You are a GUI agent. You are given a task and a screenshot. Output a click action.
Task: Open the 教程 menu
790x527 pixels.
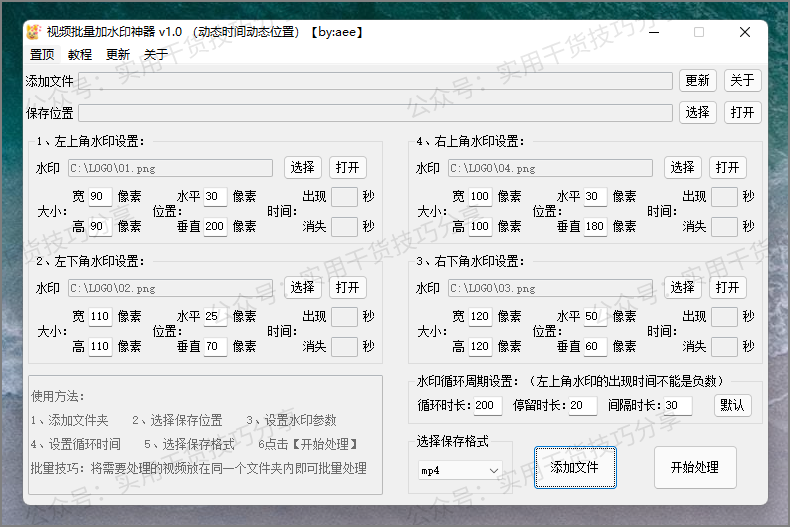(80, 54)
